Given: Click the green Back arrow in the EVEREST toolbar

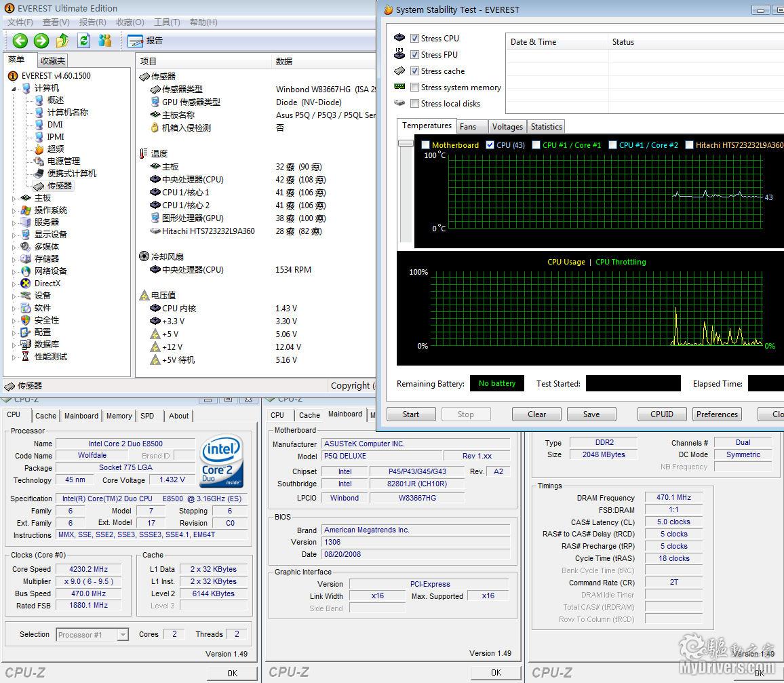Looking at the screenshot, I should [20, 41].
